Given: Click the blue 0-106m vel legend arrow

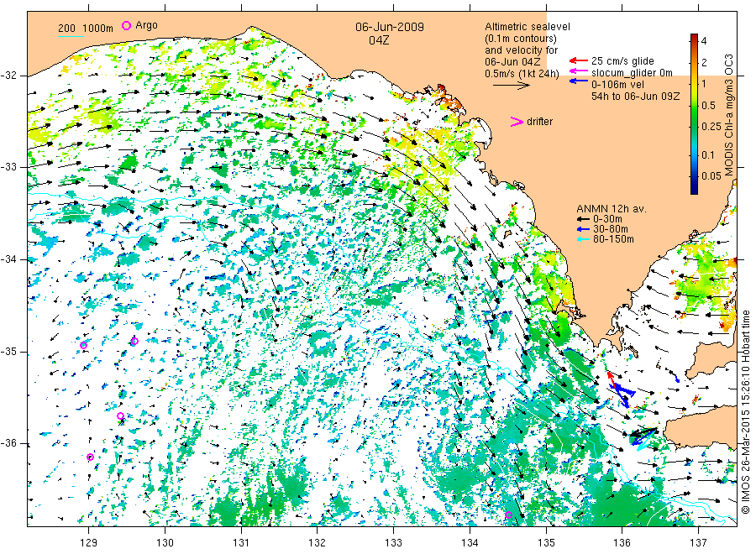Looking at the screenshot, I should tap(578, 81).
